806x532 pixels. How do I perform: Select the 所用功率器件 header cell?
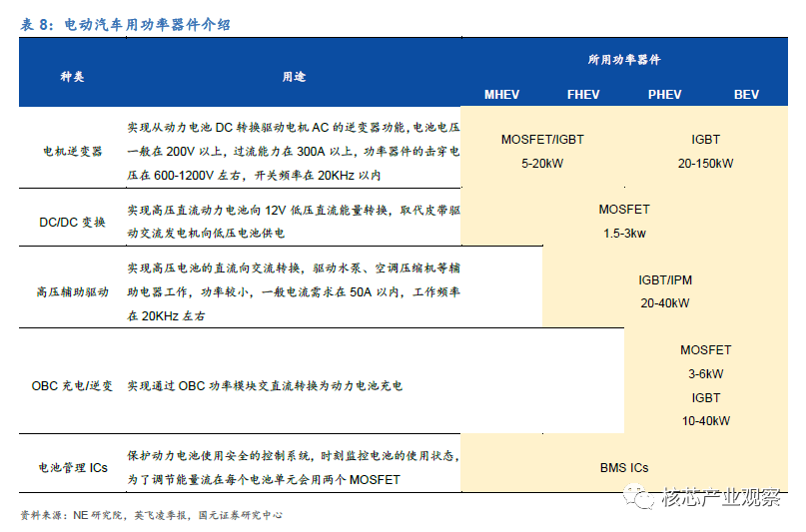[x=624, y=61]
